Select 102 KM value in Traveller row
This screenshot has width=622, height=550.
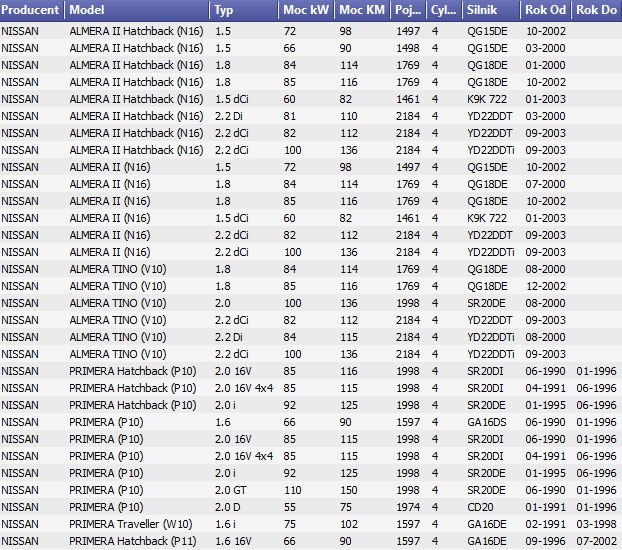[x=349, y=525]
